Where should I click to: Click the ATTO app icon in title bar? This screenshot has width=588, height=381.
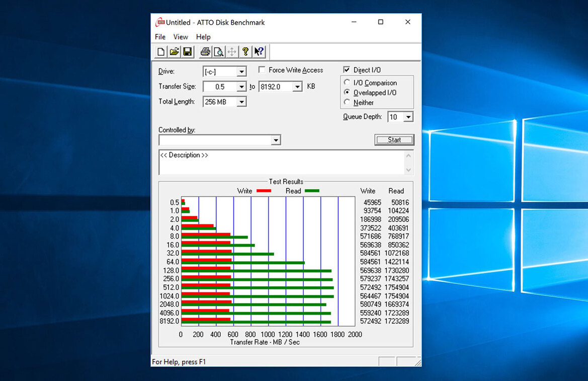[160, 22]
